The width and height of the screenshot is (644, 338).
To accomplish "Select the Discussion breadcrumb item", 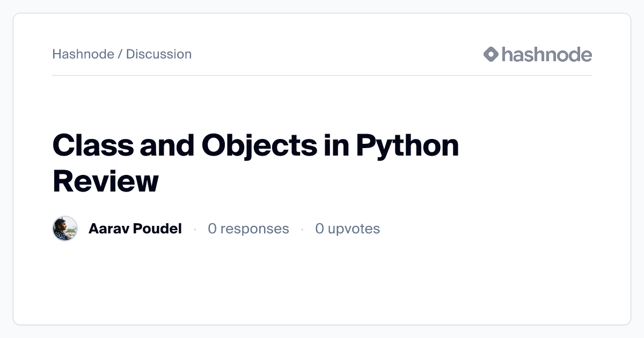I will click(159, 54).
